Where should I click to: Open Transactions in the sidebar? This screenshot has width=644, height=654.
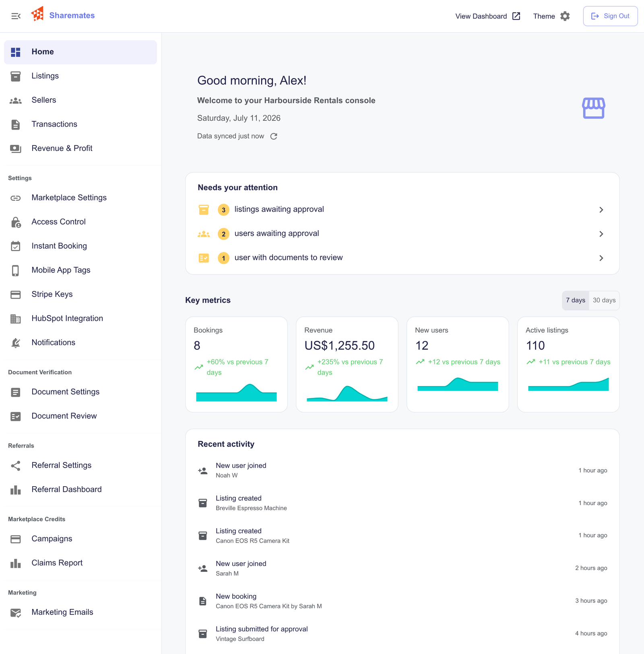(80, 124)
